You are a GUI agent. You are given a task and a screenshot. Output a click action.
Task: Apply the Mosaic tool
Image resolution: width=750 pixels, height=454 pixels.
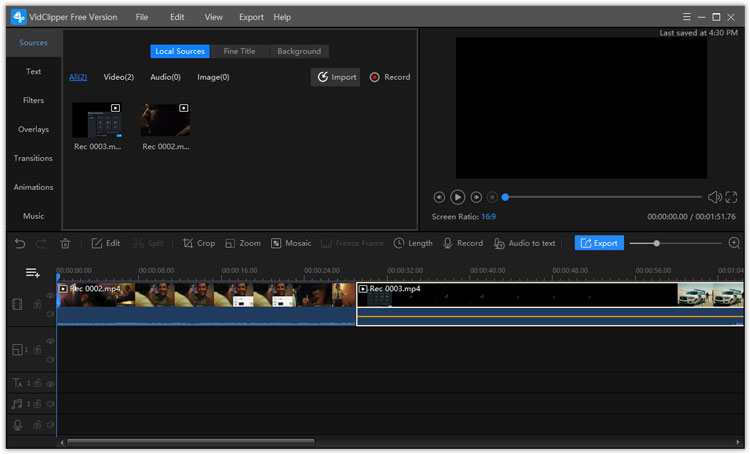291,243
